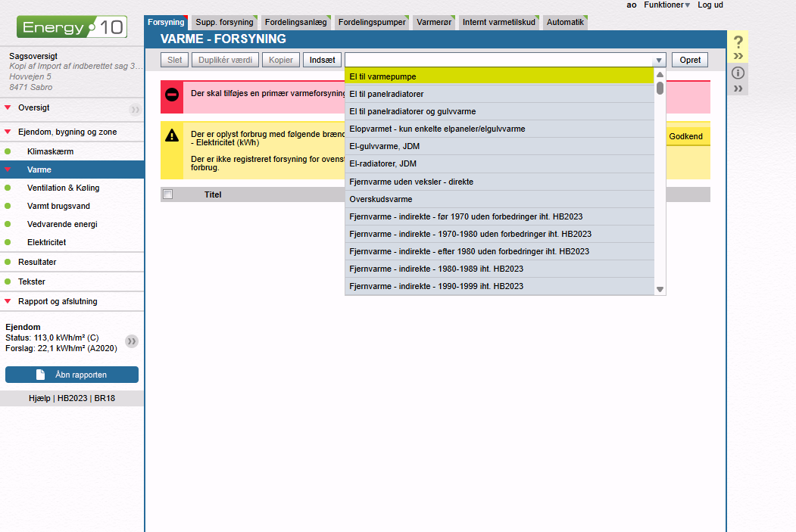Click document icon on Åbn rapporten button
Screen dimensions: 796x532
[x=41, y=375]
